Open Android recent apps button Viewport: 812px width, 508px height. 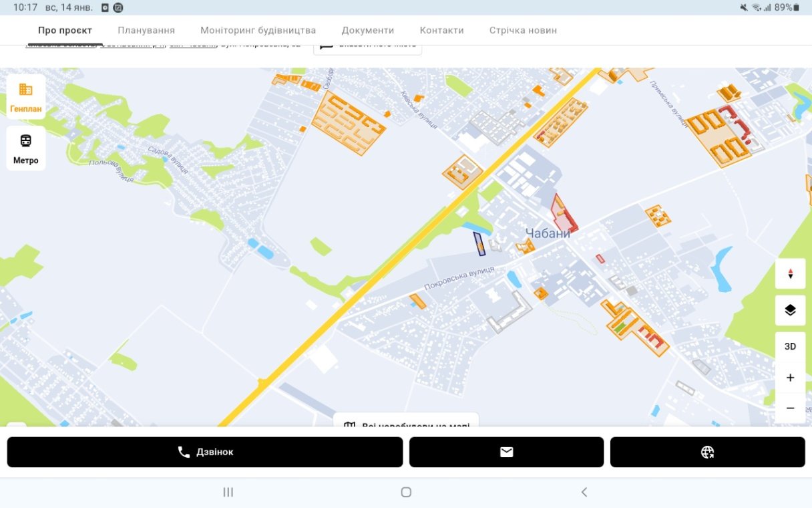tap(228, 492)
